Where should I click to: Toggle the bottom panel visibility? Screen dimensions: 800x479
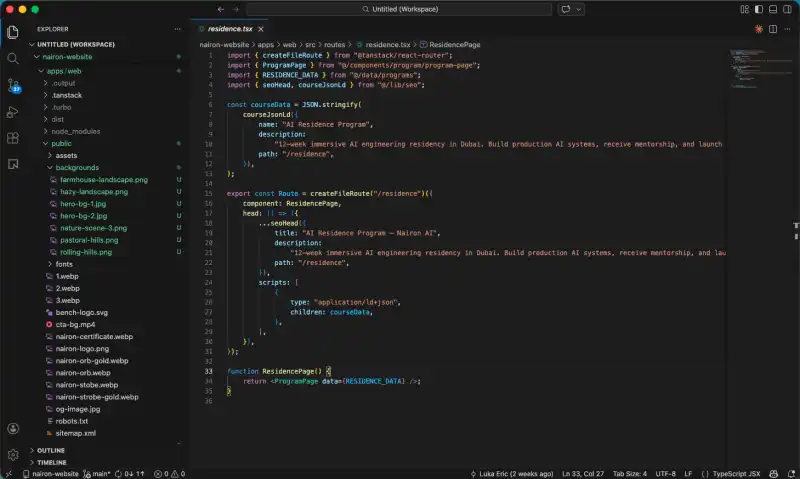(773, 9)
